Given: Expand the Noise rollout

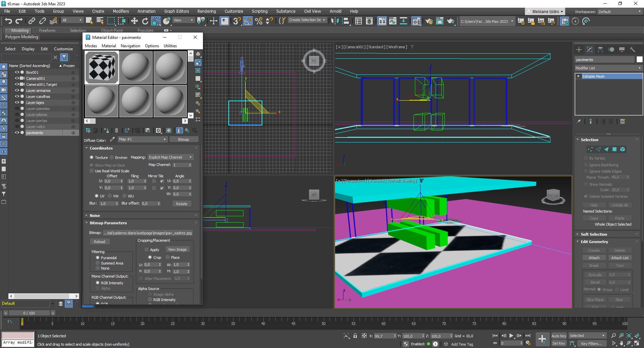Looking at the screenshot, I should coord(95,216).
